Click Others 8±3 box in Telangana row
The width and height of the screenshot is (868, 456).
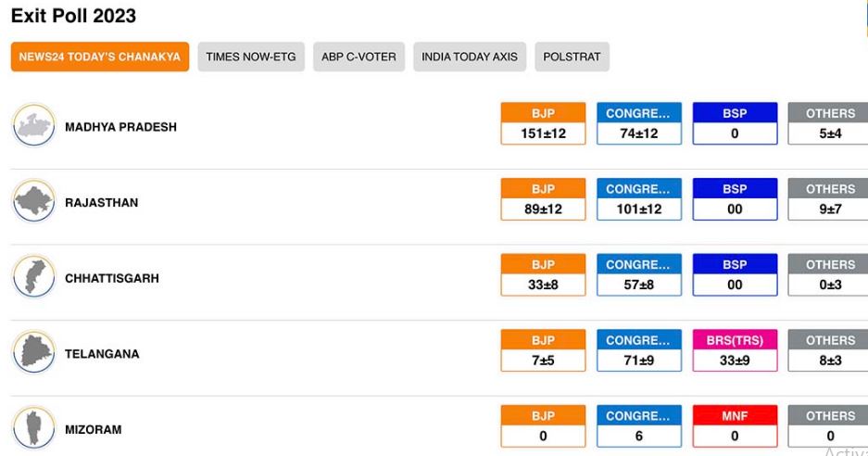pyautogui.click(x=829, y=351)
